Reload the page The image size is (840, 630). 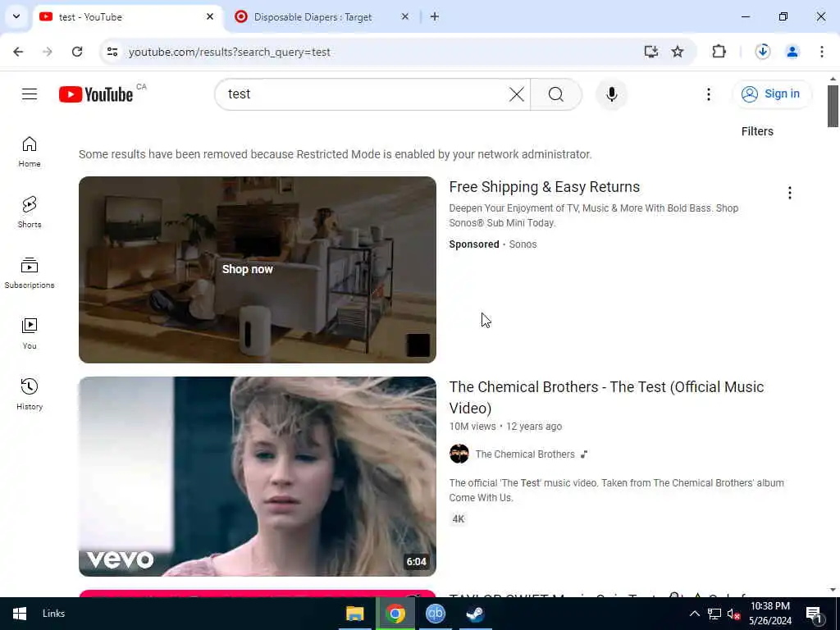(x=77, y=52)
